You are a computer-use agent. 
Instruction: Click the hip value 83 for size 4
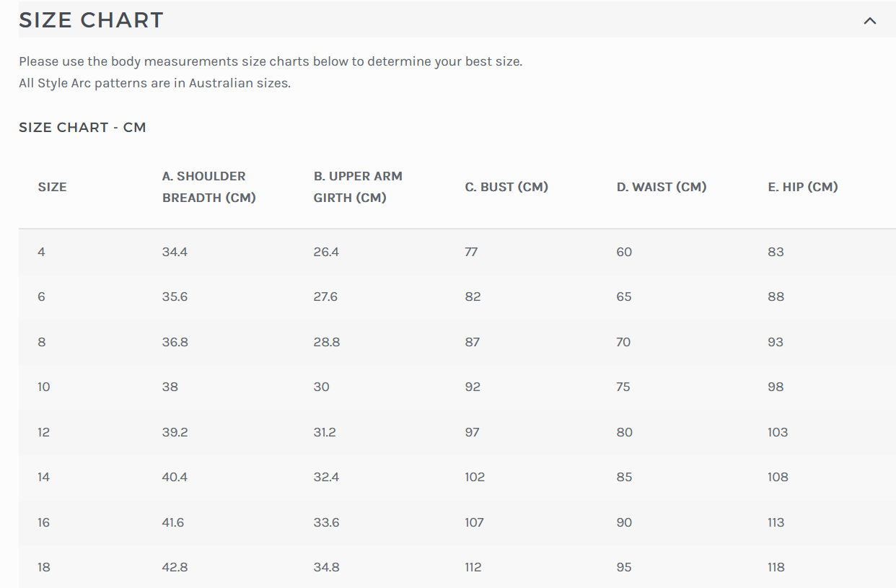(776, 252)
